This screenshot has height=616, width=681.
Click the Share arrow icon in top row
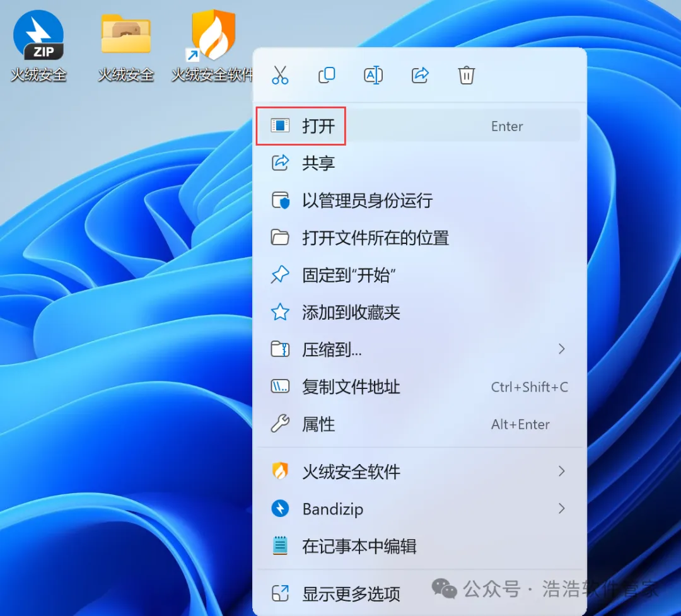pyautogui.click(x=420, y=75)
